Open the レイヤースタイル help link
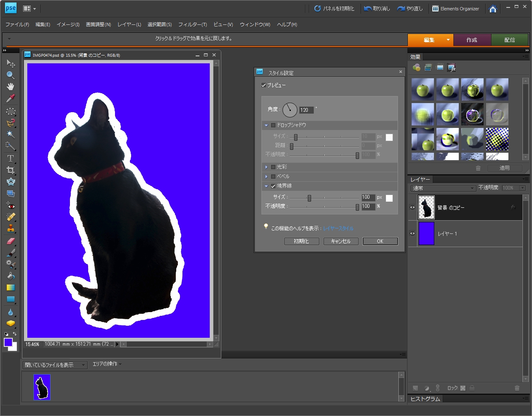The height and width of the screenshot is (416, 532). pos(338,228)
